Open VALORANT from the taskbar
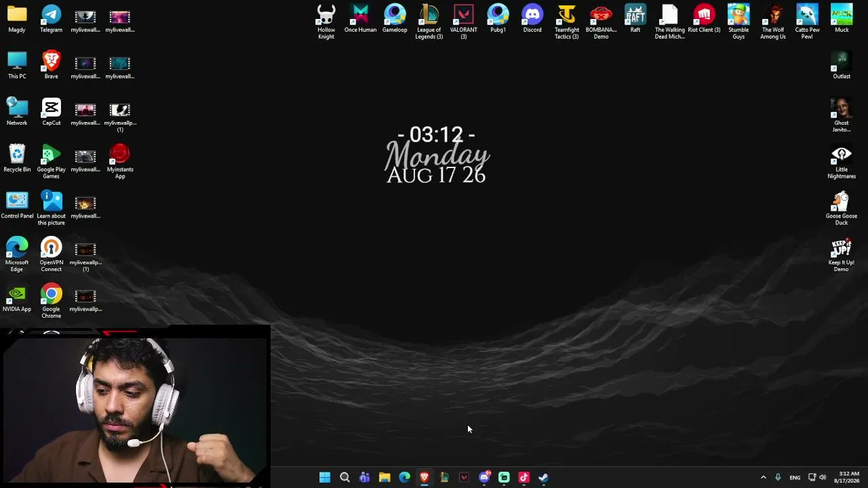Viewport: 868px width, 488px height. (464, 477)
